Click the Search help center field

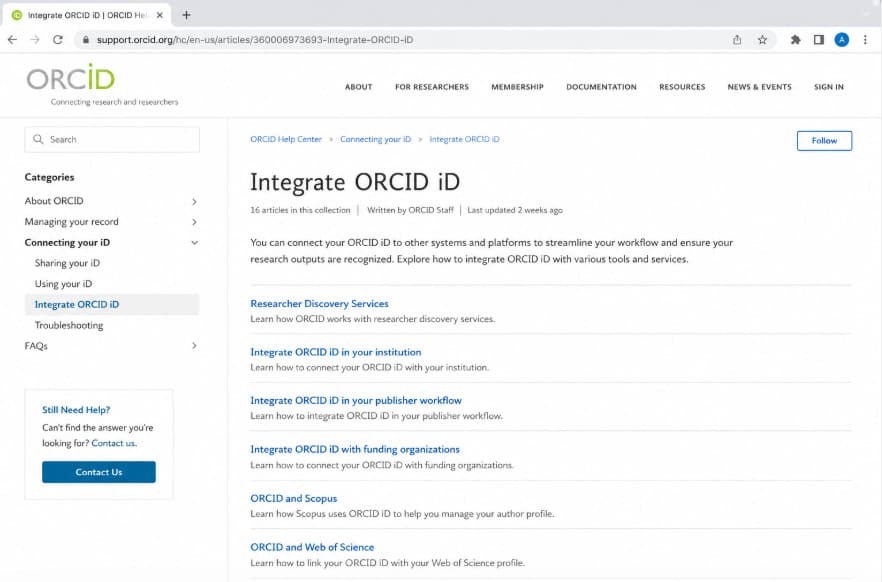[112, 139]
